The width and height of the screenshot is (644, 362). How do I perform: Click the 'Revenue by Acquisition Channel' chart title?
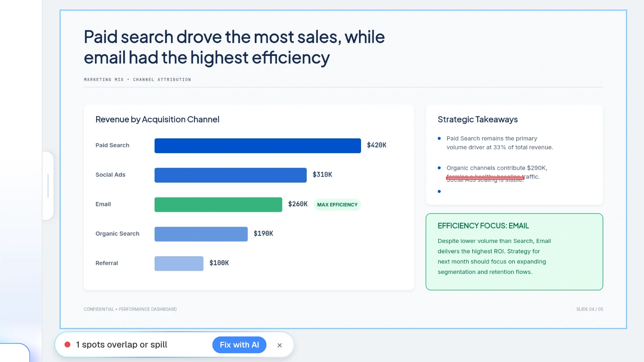[157, 119]
